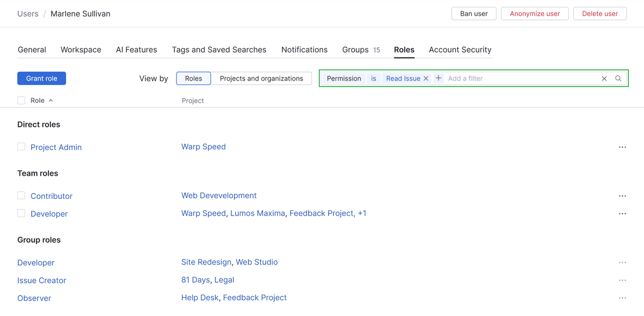Open more options for Contributor row

(623, 196)
